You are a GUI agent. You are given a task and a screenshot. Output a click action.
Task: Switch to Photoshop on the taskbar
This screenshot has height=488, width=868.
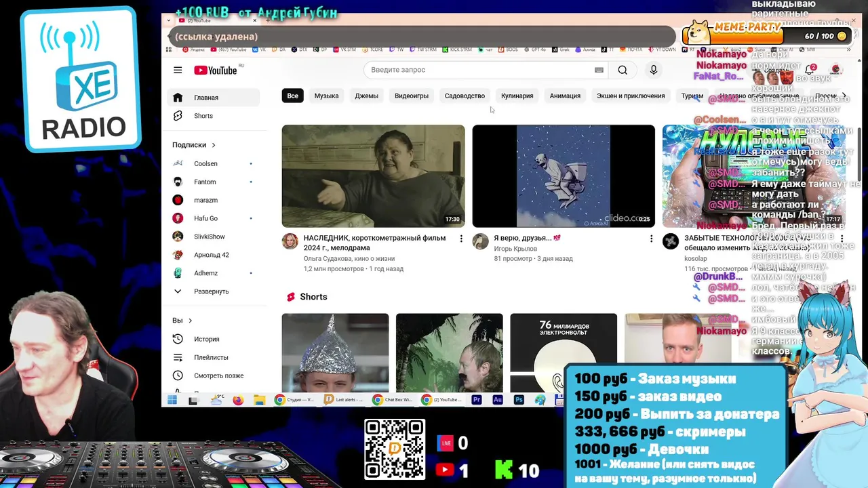click(x=519, y=400)
